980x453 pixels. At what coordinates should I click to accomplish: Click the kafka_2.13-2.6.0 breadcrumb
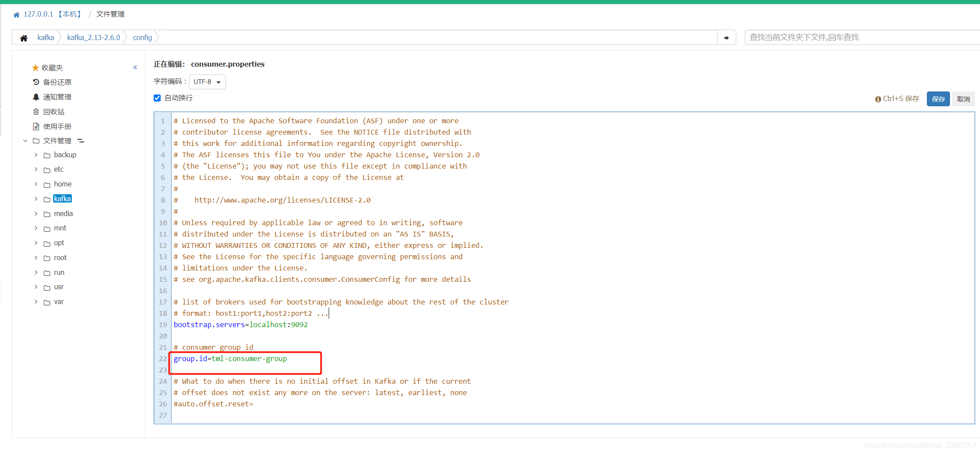click(x=94, y=37)
